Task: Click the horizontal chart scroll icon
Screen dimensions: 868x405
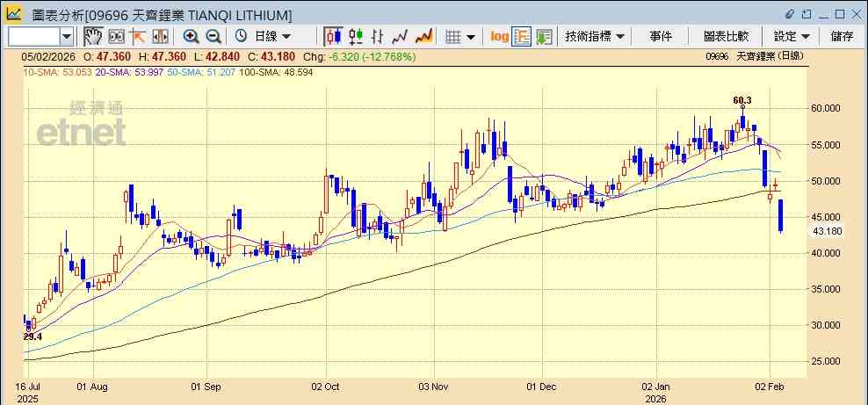Action: point(160,37)
